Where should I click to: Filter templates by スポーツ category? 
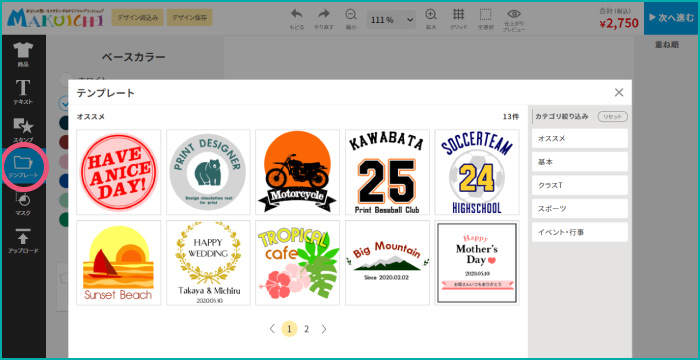coord(580,209)
